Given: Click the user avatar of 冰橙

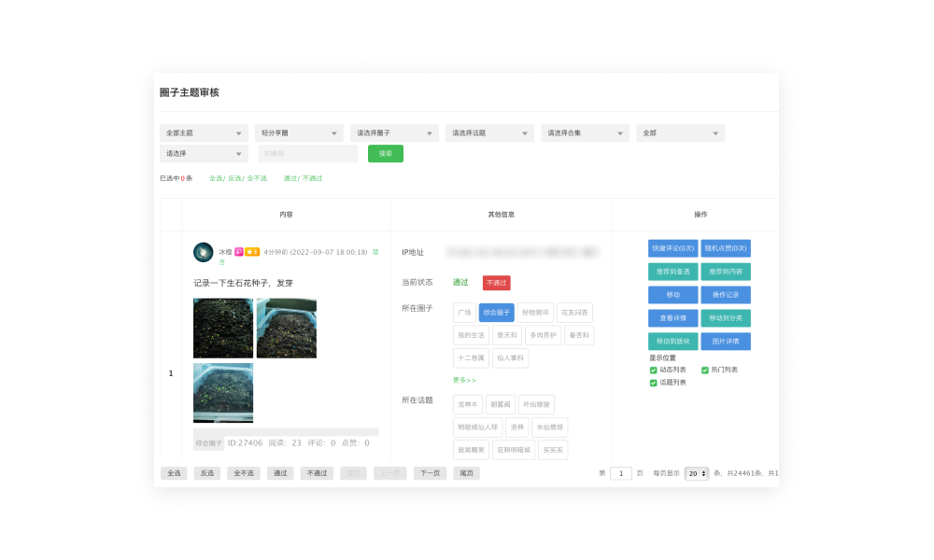Looking at the screenshot, I should point(204,252).
